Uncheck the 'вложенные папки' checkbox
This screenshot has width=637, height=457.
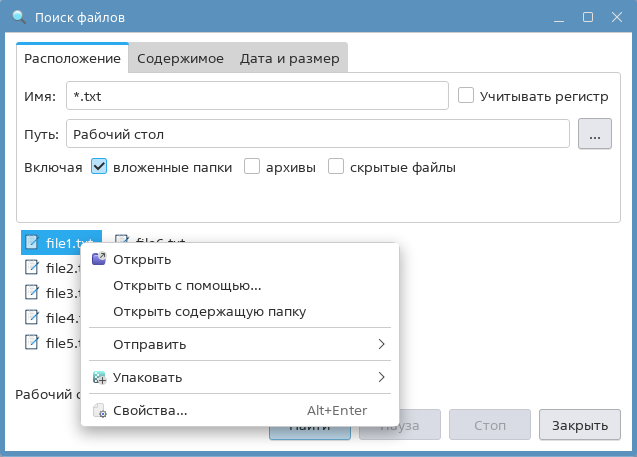[99, 167]
